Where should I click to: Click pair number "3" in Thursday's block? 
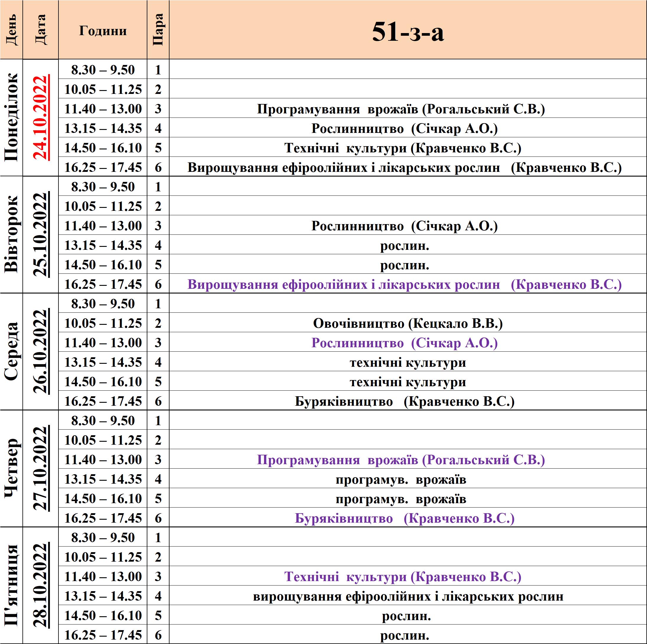point(158,459)
